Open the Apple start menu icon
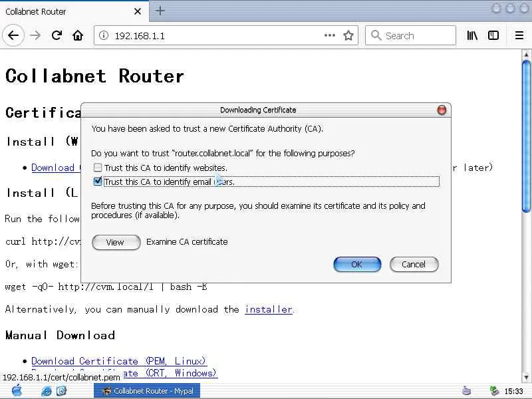The image size is (532, 399). tap(17, 391)
